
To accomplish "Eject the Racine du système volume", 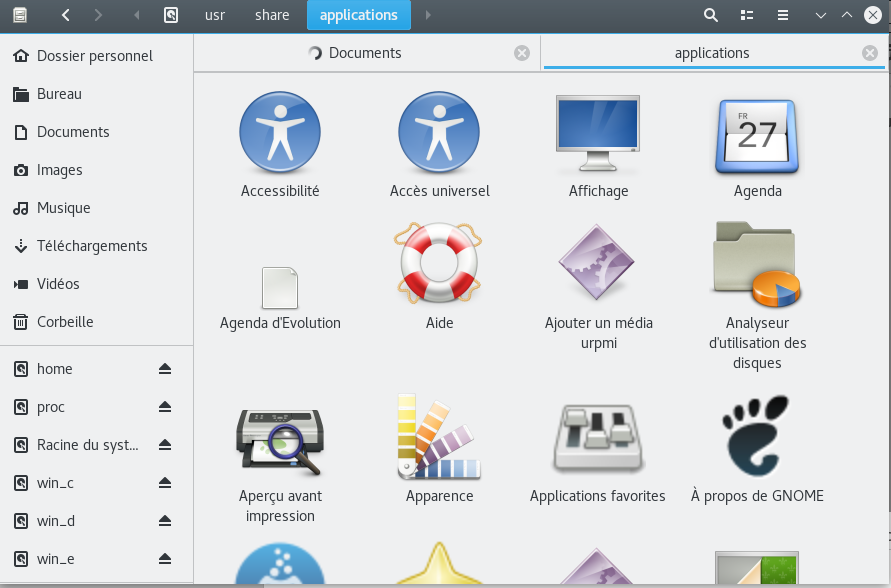I will (x=165, y=445).
